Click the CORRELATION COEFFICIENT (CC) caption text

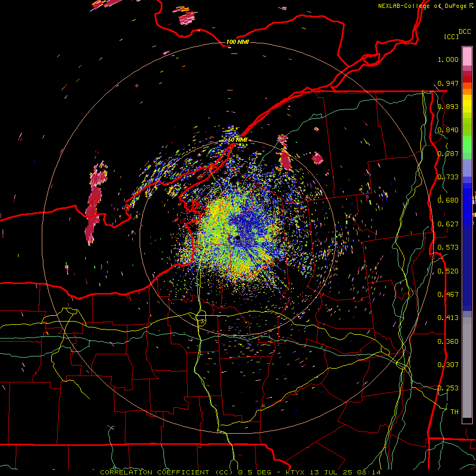point(167,472)
